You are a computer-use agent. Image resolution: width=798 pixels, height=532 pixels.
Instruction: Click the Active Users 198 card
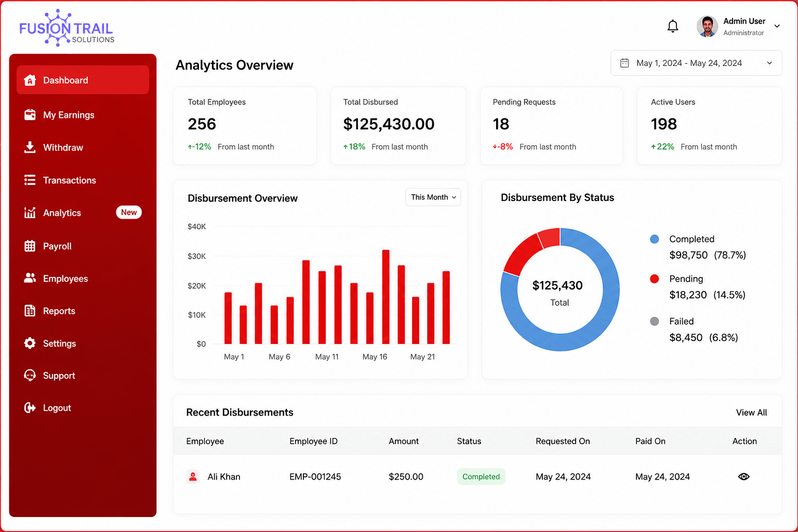709,126
